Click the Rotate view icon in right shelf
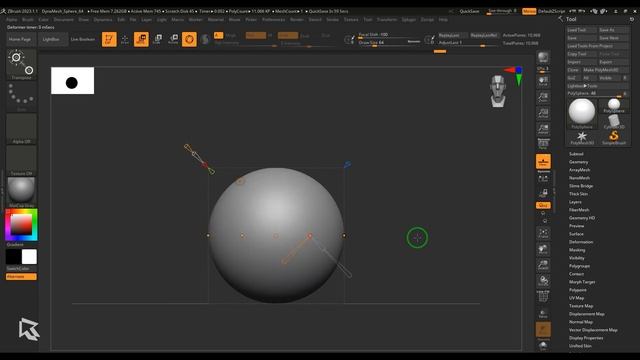The width and height of the screenshot is (640, 360). click(x=543, y=281)
